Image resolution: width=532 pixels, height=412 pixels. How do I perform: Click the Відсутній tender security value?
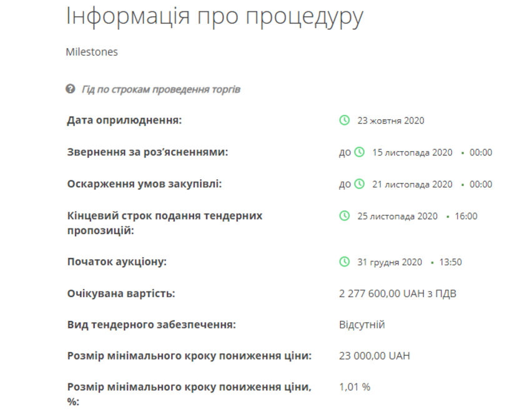[362, 325]
